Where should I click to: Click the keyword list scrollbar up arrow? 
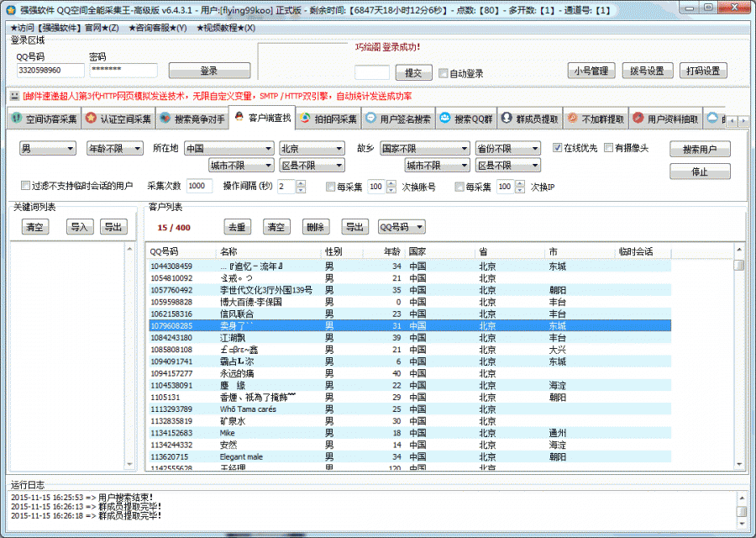coord(129,249)
